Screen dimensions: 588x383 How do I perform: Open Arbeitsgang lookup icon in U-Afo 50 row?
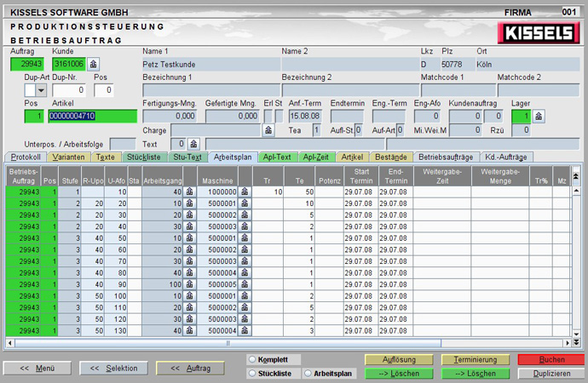coord(190,238)
